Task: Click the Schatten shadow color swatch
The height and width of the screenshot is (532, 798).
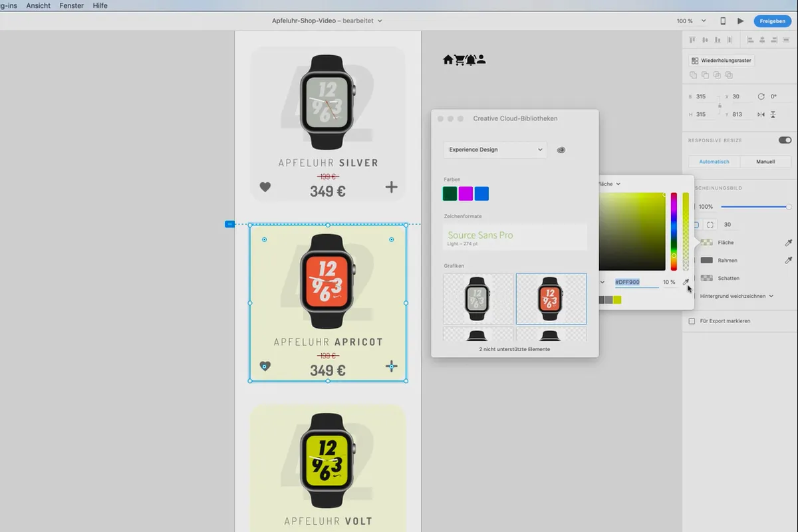Action: tap(706, 278)
